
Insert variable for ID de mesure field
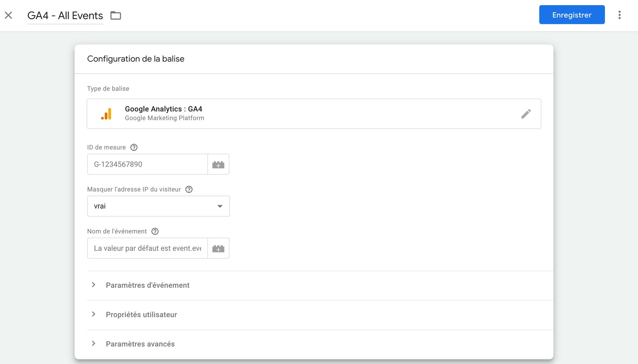pyautogui.click(x=219, y=164)
